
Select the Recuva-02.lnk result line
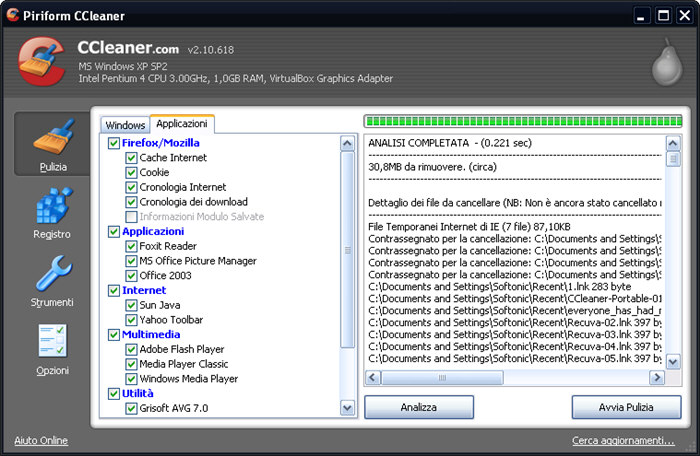(515, 322)
